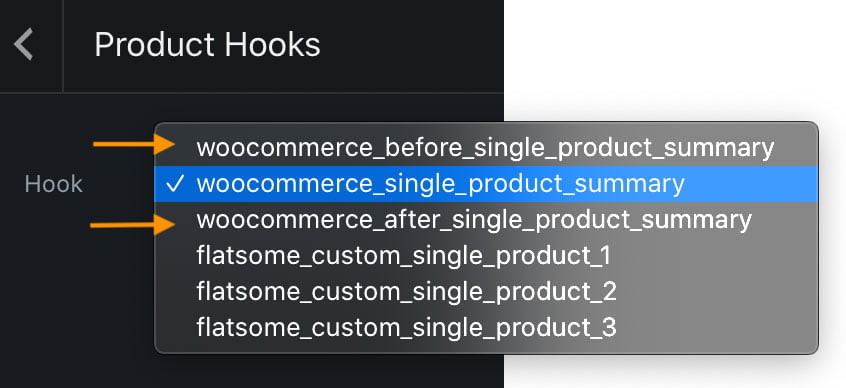Click the lower orange arrow pointer

tap(132, 225)
